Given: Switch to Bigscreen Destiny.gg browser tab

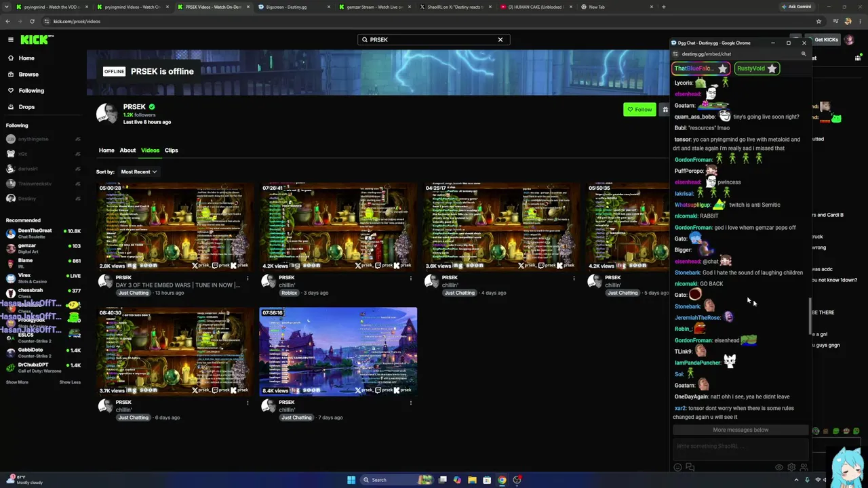Looking at the screenshot, I should point(293,7).
